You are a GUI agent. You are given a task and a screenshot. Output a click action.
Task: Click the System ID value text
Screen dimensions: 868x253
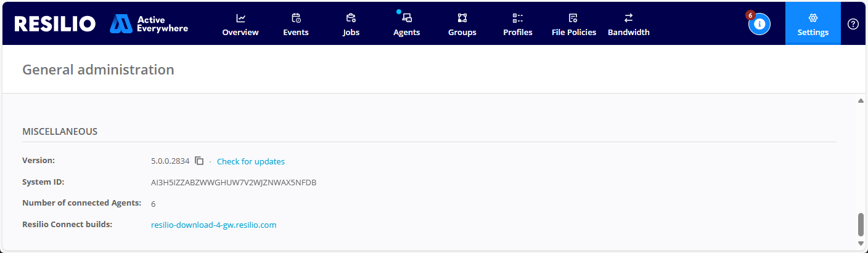(x=234, y=182)
